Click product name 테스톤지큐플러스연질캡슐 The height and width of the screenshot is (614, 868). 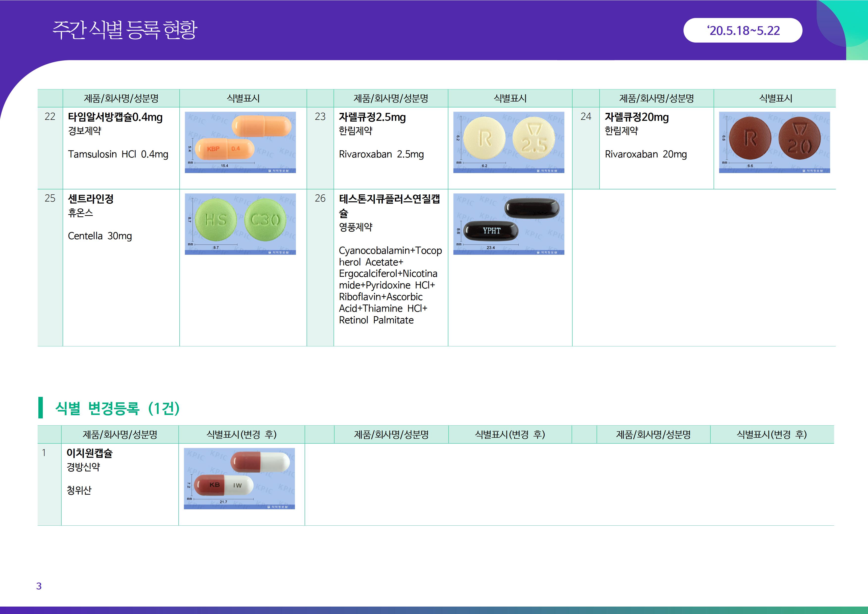point(389,199)
